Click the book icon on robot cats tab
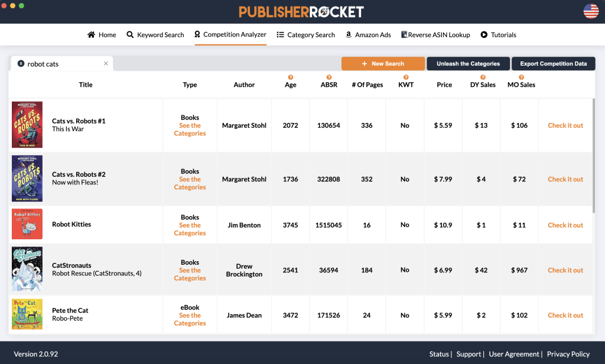This screenshot has height=364, width=605. [x=21, y=64]
